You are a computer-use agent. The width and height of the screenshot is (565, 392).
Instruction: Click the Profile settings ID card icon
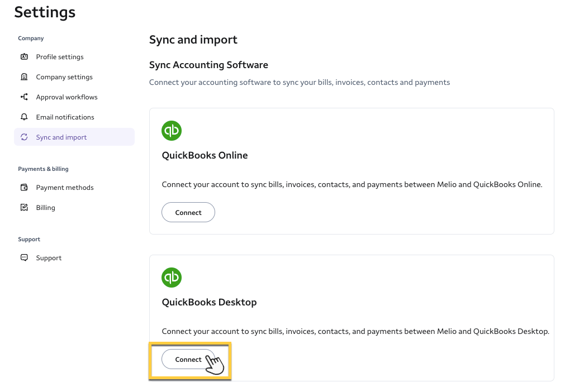click(24, 57)
